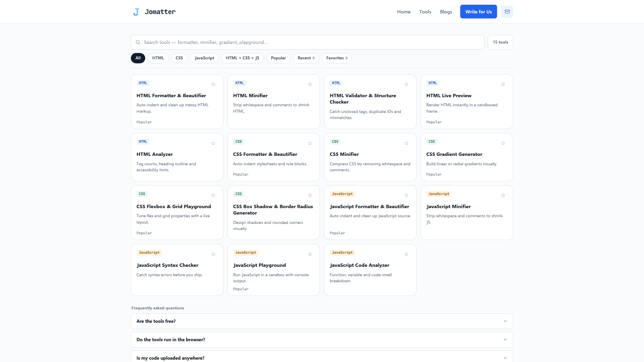Star the JavaScript Code Analyzer card

click(x=407, y=254)
